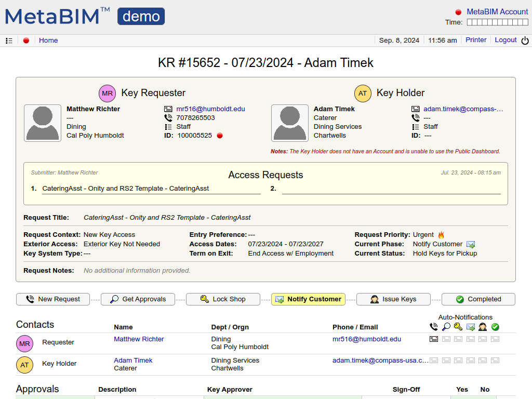The width and height of the screenshot is (532, 399).
Task: Click the fire icon next to Urgent priority
Action: click(x=441, y=235)
